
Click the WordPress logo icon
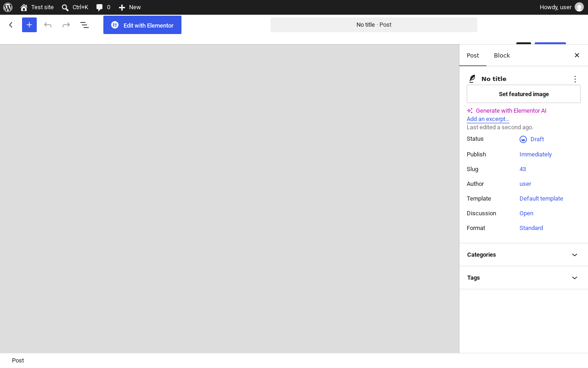click(x=8, y=7)
